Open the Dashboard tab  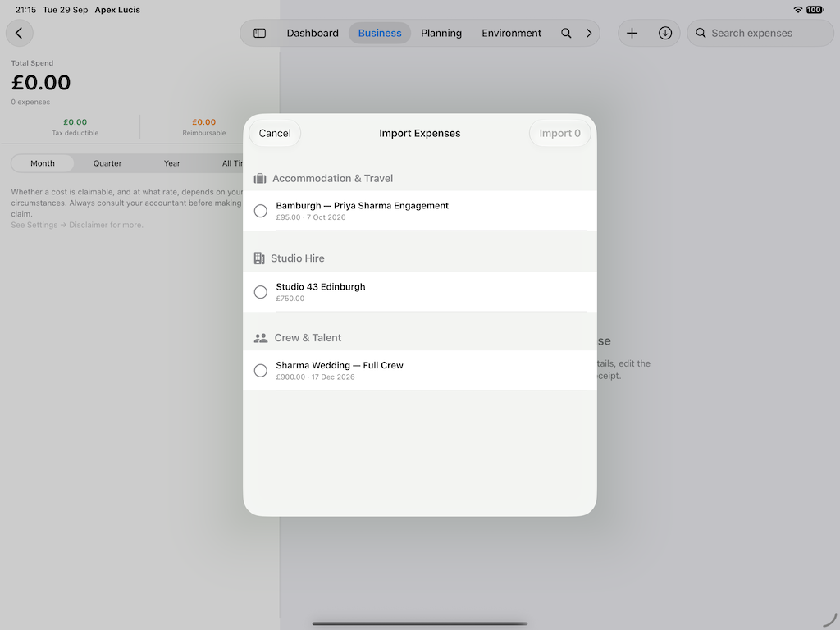click(313, 33)
